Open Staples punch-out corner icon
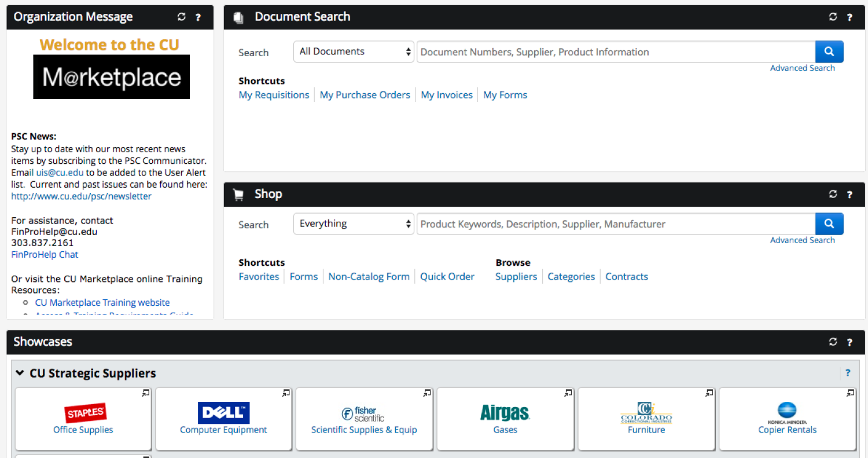Image resolution: width=868 pixels, height=458 pixels. point(145,393)
